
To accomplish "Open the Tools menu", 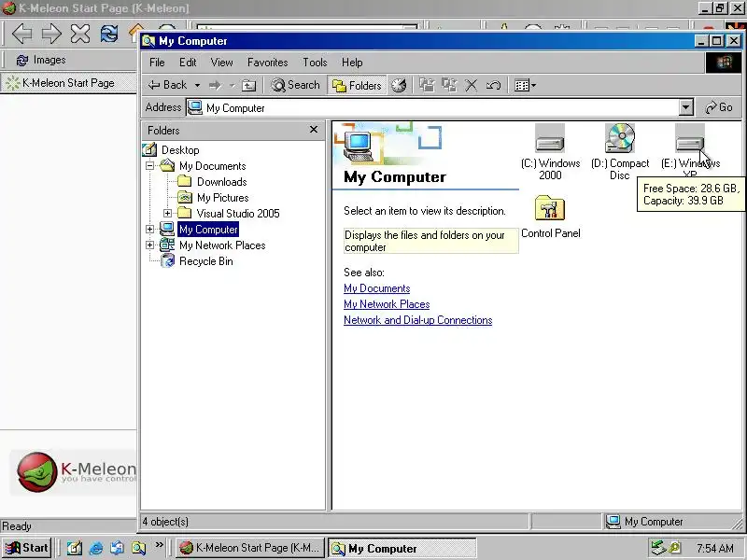I will [x=315, y=63].
